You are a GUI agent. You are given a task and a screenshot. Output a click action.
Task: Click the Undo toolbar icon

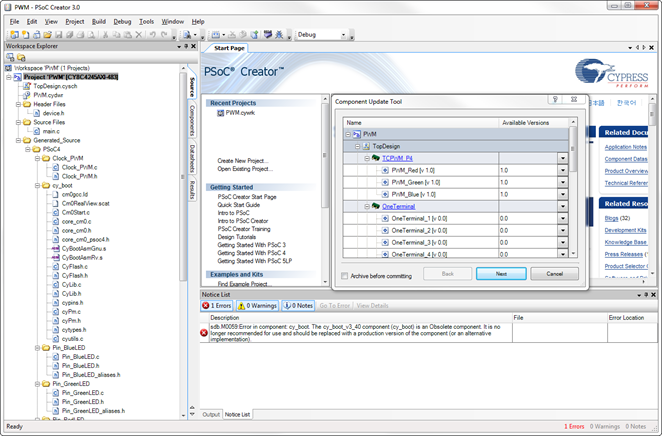tap(152, 35)
